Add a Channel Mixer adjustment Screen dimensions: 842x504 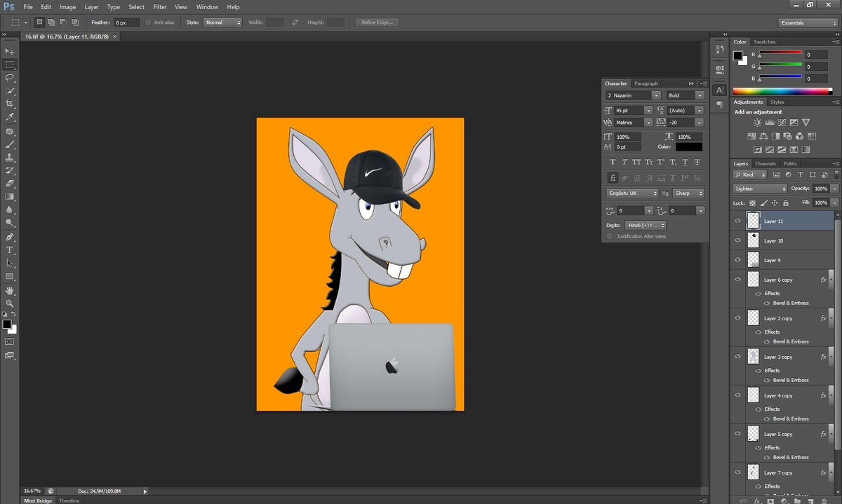coord(800,136)
